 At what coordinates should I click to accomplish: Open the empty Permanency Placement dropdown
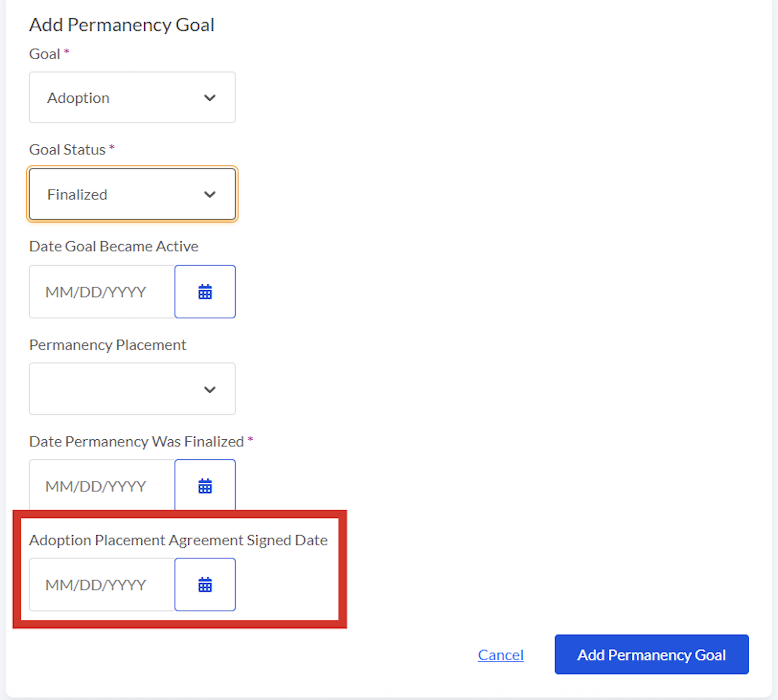[131, 389]
